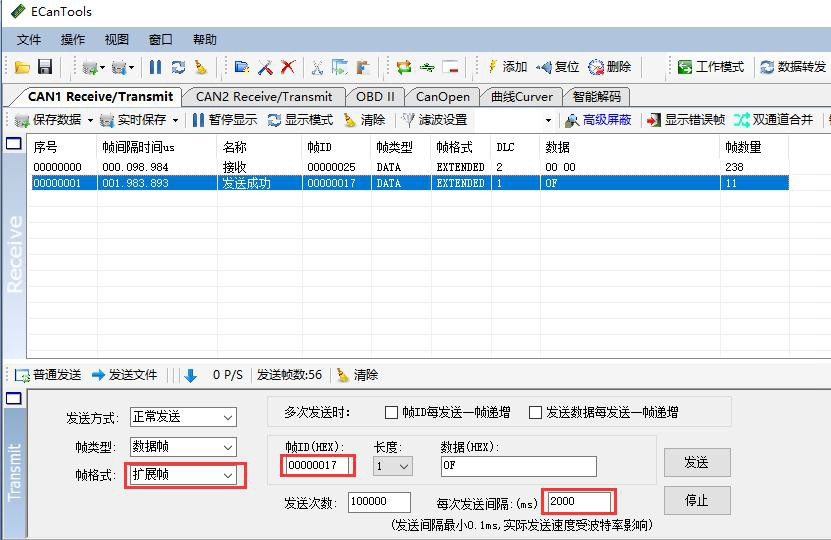The width and height of the screenshot is (831, 540).
Task: Click the 每次发送间隔 interval input field
Action: pos(578,501)
